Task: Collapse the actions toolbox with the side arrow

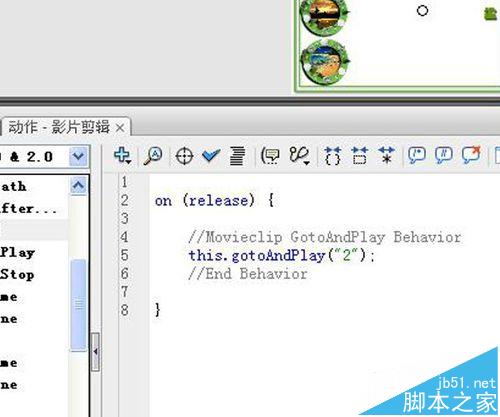Action: [x=95, y=352]
